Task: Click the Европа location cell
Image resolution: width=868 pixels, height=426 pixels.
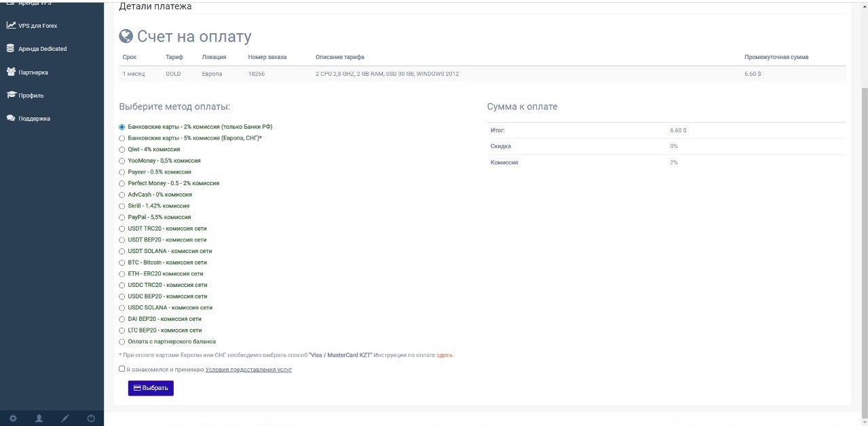Action: (x=212, y=74)
